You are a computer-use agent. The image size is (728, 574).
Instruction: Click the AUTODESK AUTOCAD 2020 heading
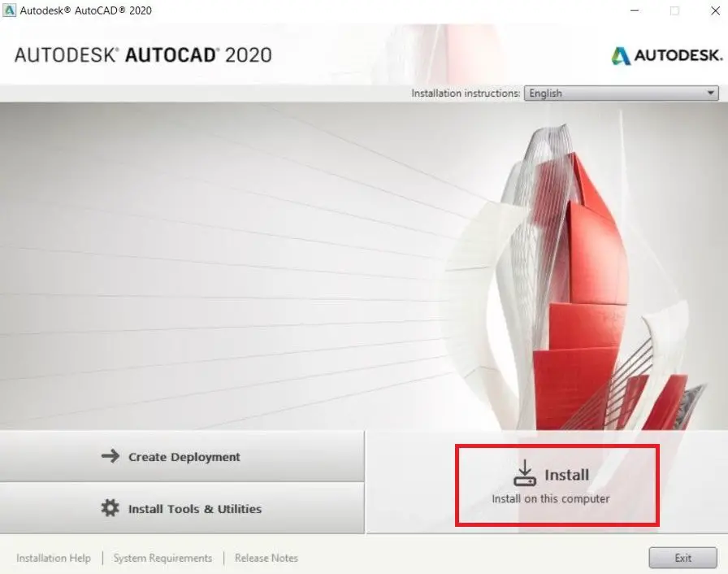click(x=143, y=54)
